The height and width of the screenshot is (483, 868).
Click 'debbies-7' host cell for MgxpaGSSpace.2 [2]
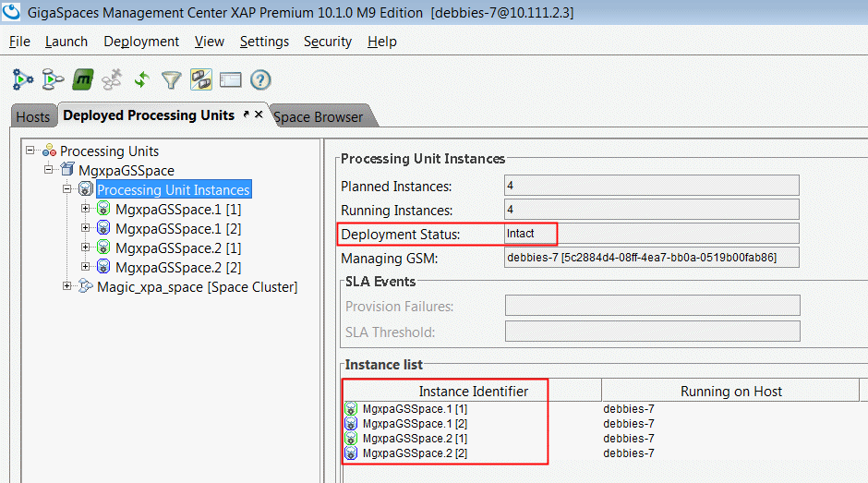tap(629, 453)
